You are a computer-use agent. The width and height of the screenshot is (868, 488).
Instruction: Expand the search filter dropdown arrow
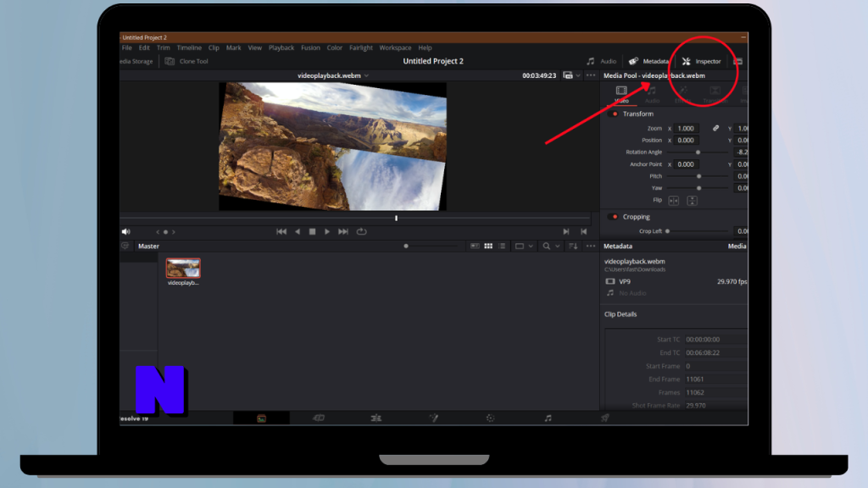coord(558,247)
